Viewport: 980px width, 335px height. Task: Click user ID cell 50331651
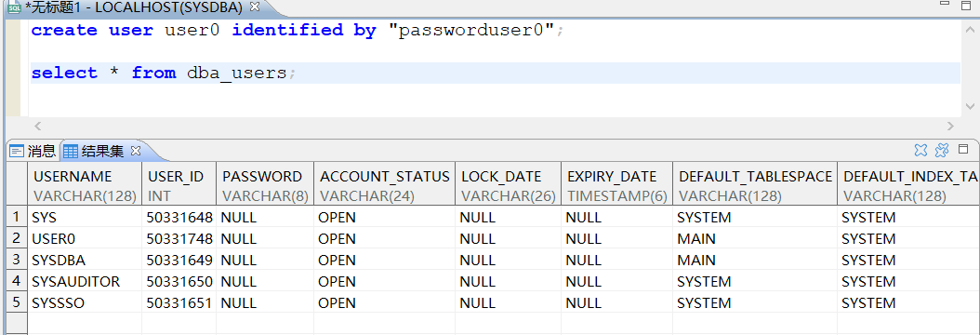click(179, 302)
